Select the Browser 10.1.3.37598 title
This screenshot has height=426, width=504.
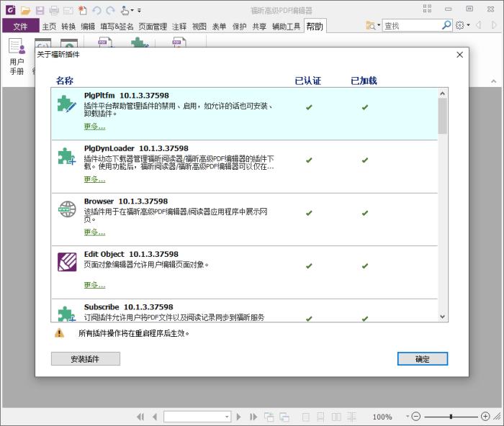coord(126,201)
